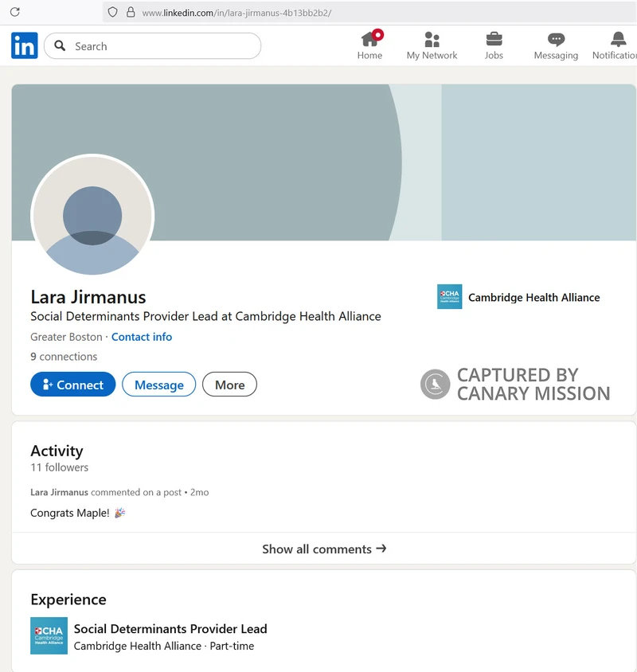637x672 pixels.
Task: Click the profile headline under the name
Action: point(205,316)
